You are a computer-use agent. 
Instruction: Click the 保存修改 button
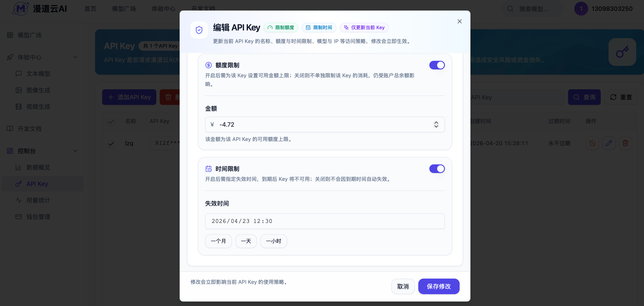pos(438,286)
